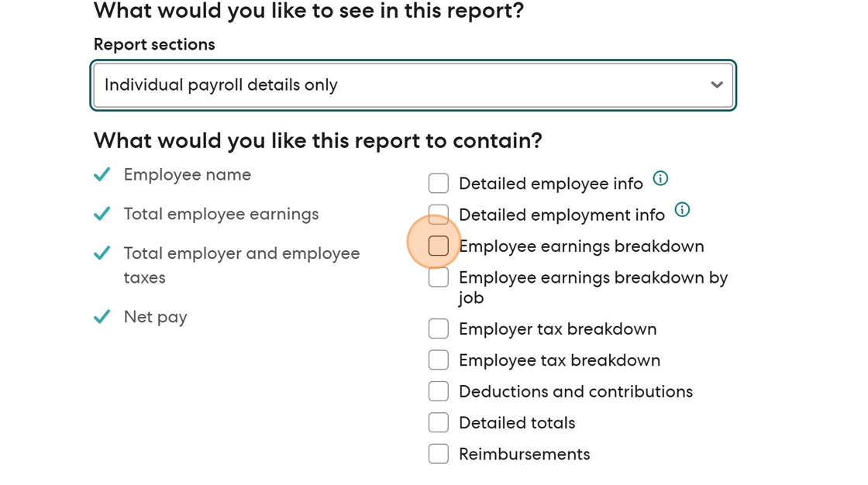The image size is (868, 485).
Task: Click the Deductions and contributions label
Action: [576, 391]
